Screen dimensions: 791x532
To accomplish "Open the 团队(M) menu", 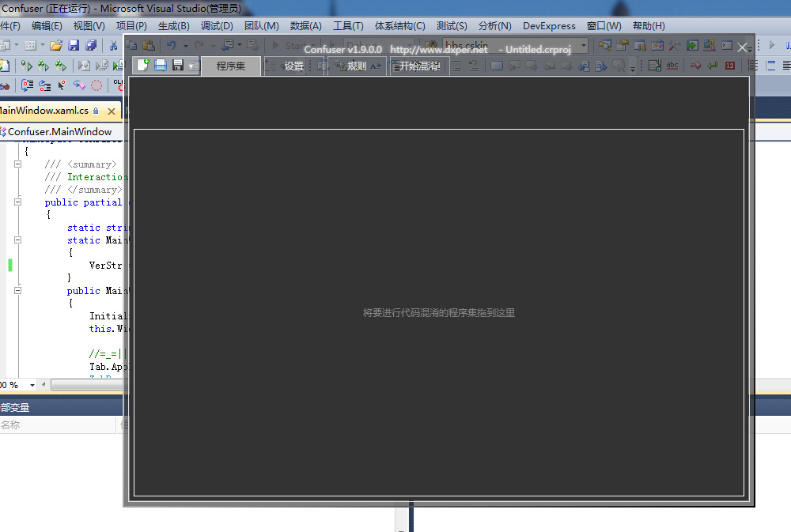I will pyautogui.click(x=262, y=26).
